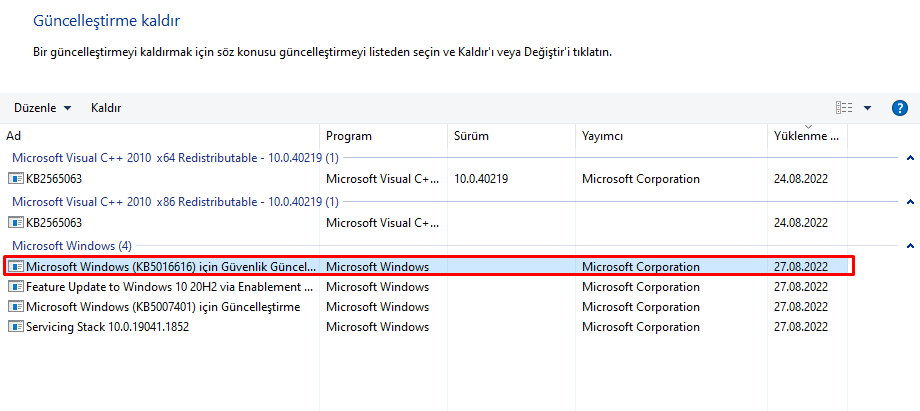Viewport: 920px width, 411px height.
Task: Collapse the Visual C++ 2010 x86 group
Action: [x=910, y=202]
